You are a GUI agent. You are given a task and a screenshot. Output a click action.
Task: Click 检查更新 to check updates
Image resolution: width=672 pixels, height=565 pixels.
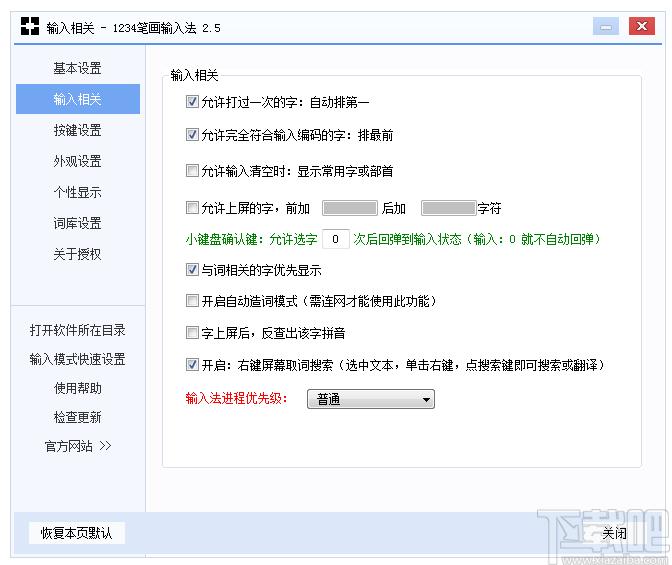point(78,417)
